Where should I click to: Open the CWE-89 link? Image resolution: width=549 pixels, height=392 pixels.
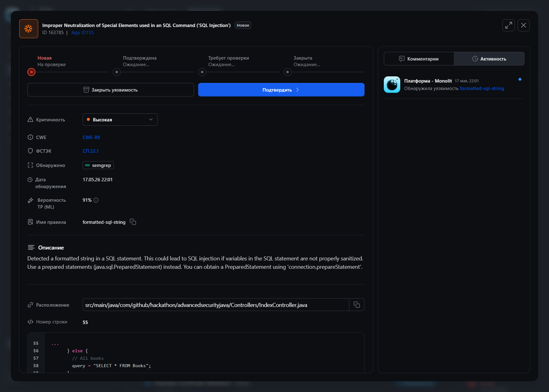[91, 137]
